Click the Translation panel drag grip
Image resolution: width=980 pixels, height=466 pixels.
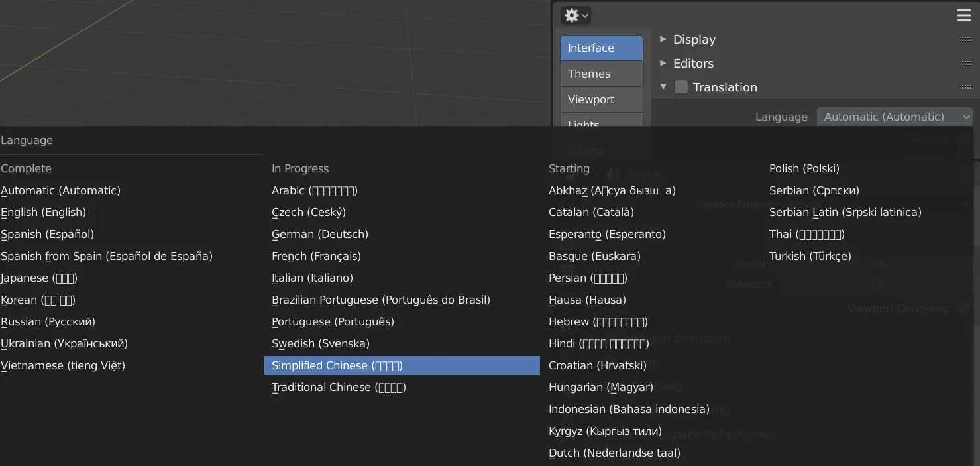tap(966, 87)
